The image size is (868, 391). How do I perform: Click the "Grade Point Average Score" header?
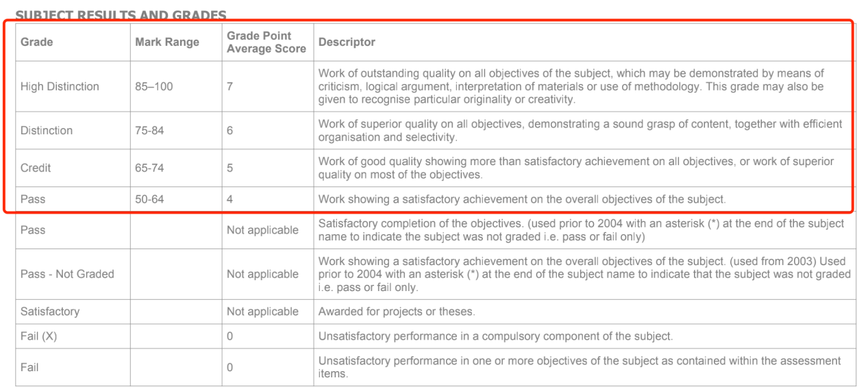click(266, 42)
